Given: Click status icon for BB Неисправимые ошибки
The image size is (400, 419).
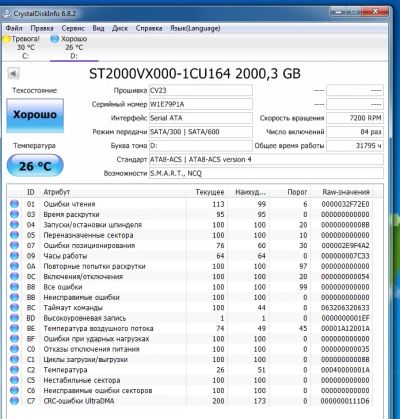Looking at the screenshot, I should pyautogui.click(x=14, y=297).
